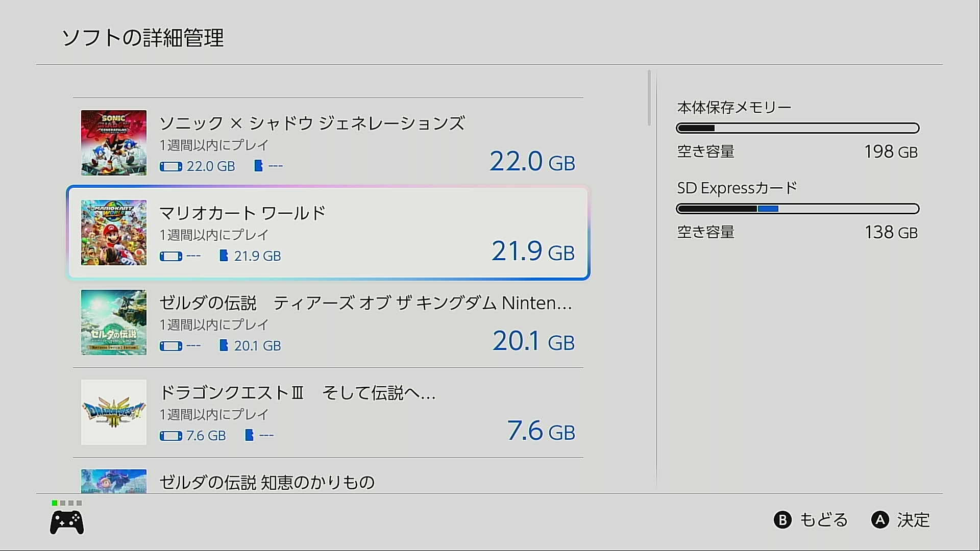This screenshot has width=980, height=551.
Task: Click the software list scrollbar
Action: click(x=649, y=98)
